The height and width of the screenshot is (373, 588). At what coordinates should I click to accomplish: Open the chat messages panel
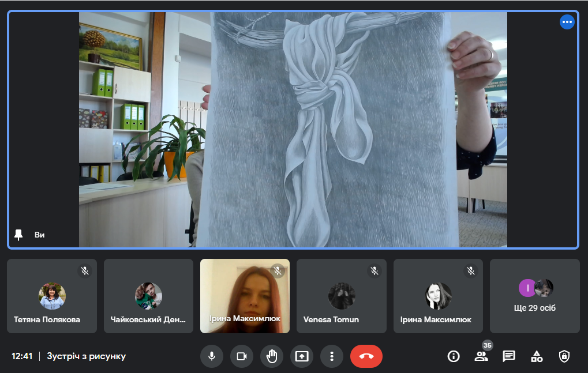click(x=509, y=356)
